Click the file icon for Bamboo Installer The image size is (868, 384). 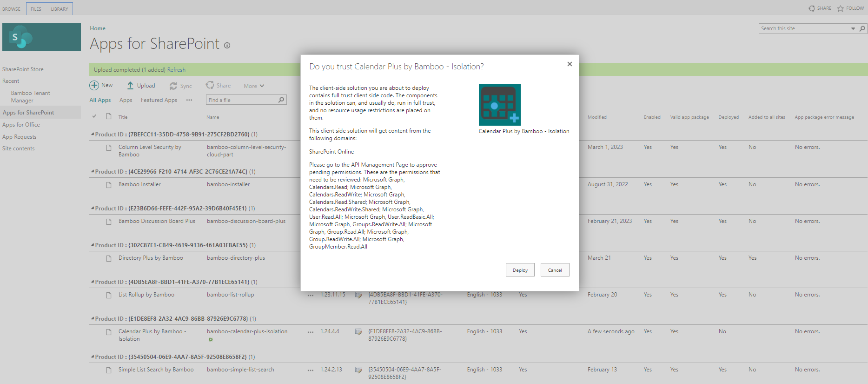click(109, 185)
